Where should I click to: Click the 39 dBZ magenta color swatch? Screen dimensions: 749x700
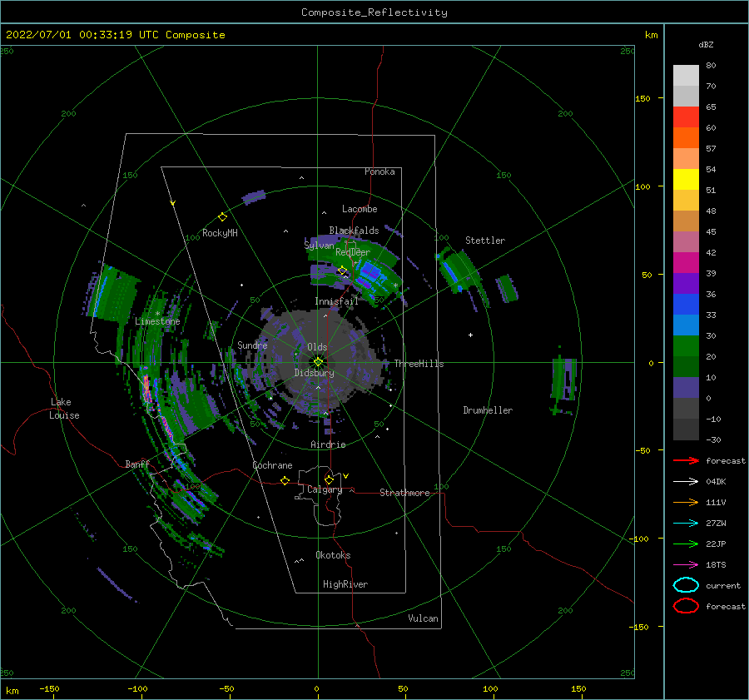(x=686, y=262)
